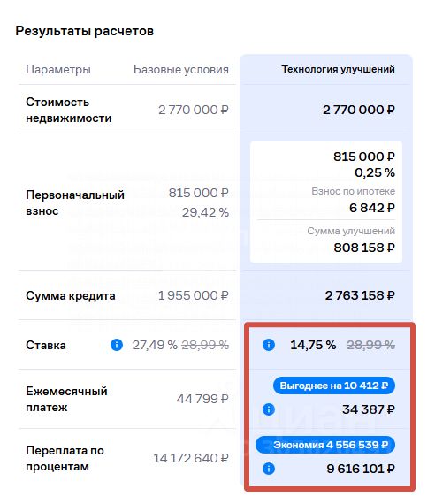435x504 pixels.
Task: Click base loan amount 1 955 000 ₽
Action: tap(194, 295)
